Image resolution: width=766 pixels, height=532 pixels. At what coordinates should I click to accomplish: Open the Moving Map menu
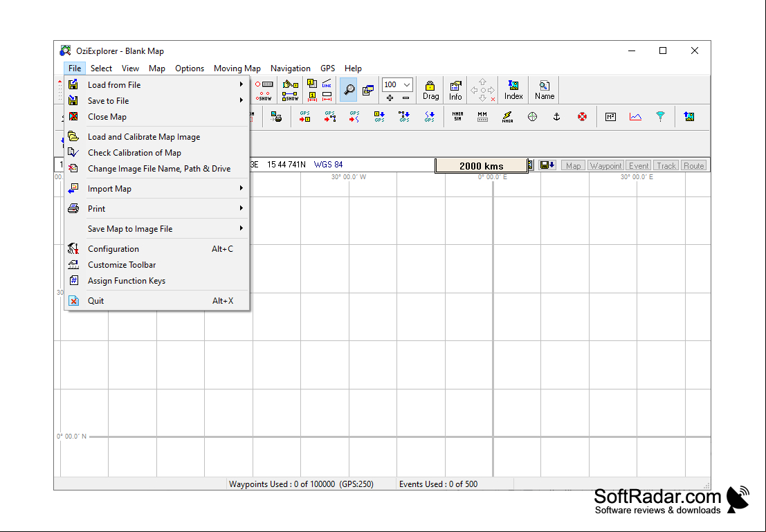[x=237, y=68]
